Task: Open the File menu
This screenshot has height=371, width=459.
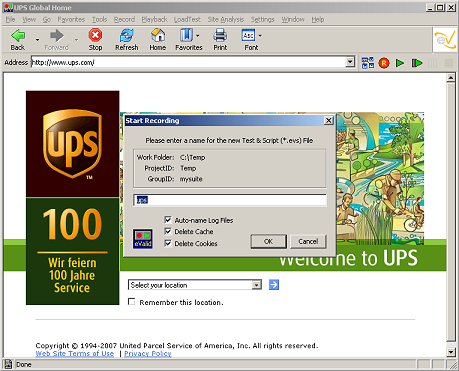Action: 10,19
